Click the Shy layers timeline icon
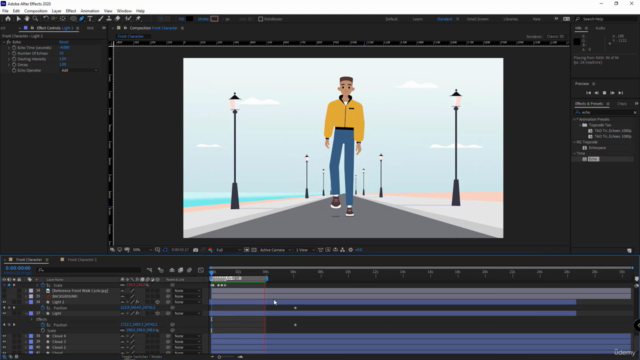640x360 pixels. tap(172, 270)
